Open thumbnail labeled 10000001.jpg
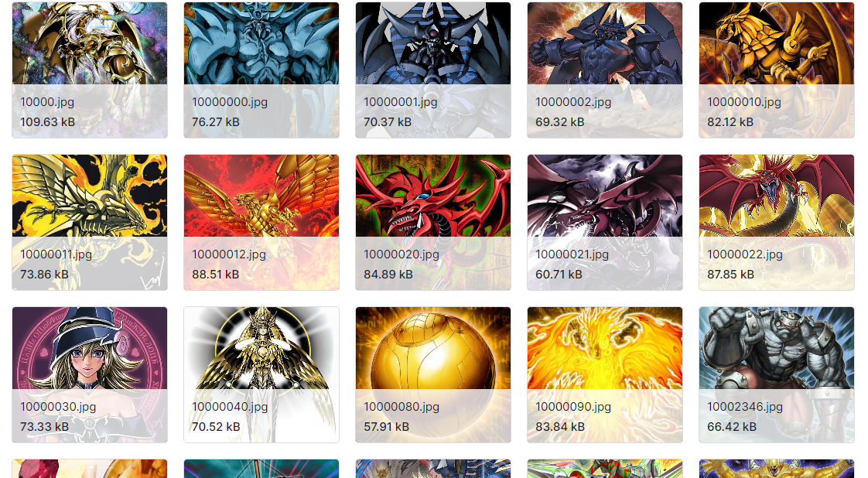Image resolution: width=868 pixels, height=478 pixels. (433, 70)
